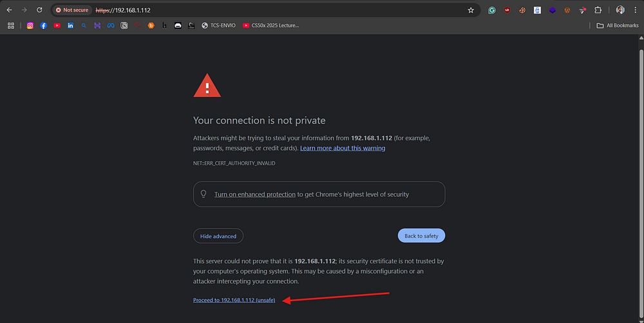Proceed to 192.168.1.112 (unsafe) link
Viewport: 644px width, 323px height.
click(x=234, y=300)
